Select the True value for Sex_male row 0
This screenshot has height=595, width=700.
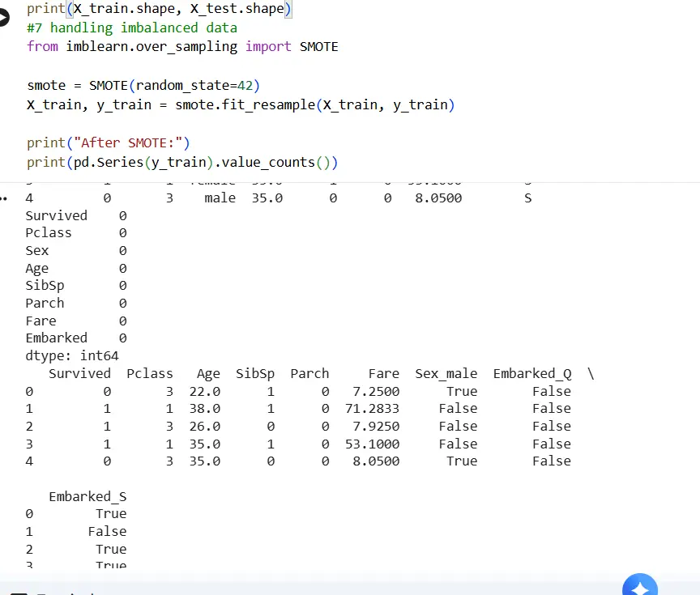coord(462,391)
